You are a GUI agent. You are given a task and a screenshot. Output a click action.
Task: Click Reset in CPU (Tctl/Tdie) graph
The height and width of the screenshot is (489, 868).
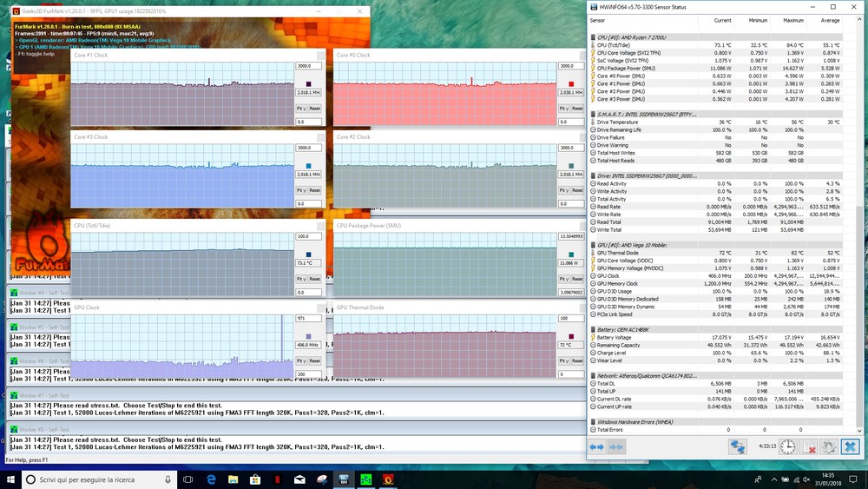[x=314, y=279]
